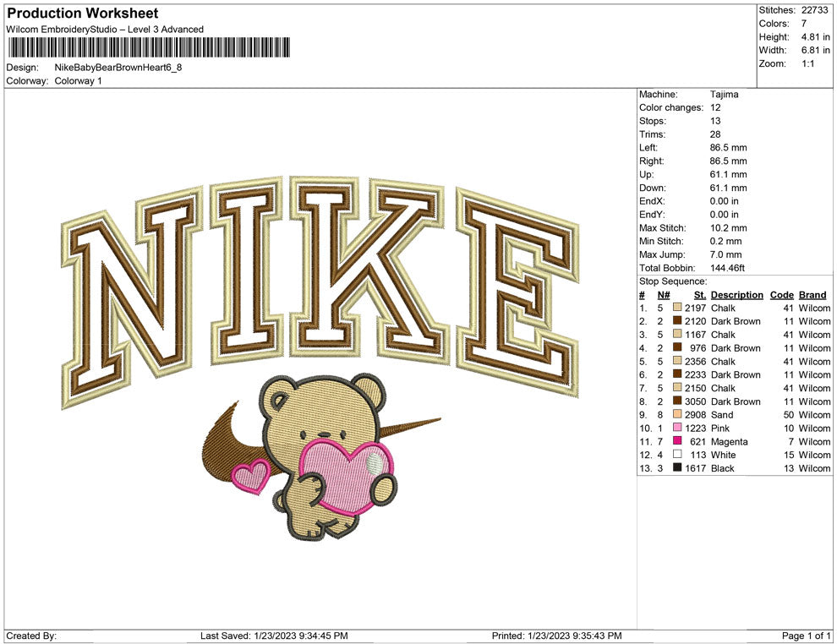
Task: Click the Height value 4.81 in
Action: pos(815,37)
